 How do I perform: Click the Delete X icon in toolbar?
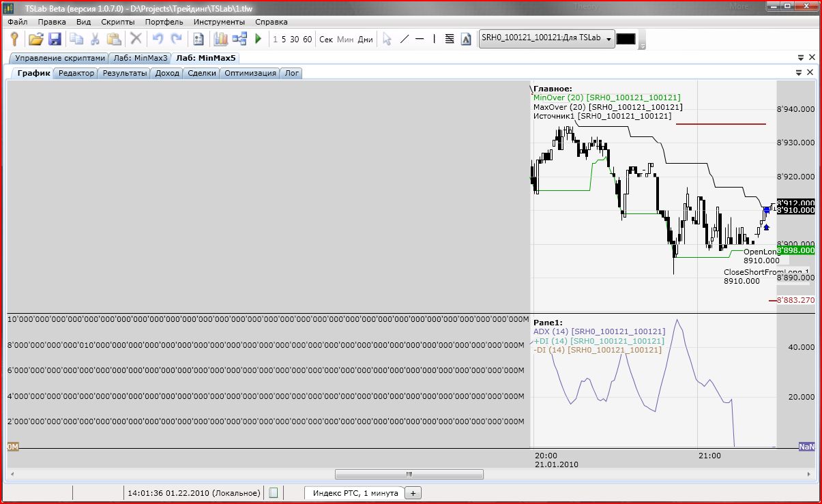tap(136, 39)
